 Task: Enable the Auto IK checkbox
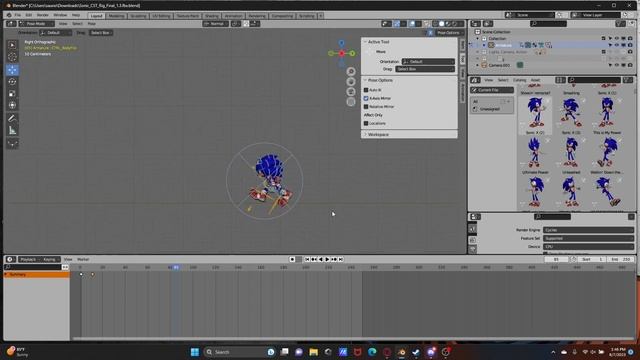366,90
